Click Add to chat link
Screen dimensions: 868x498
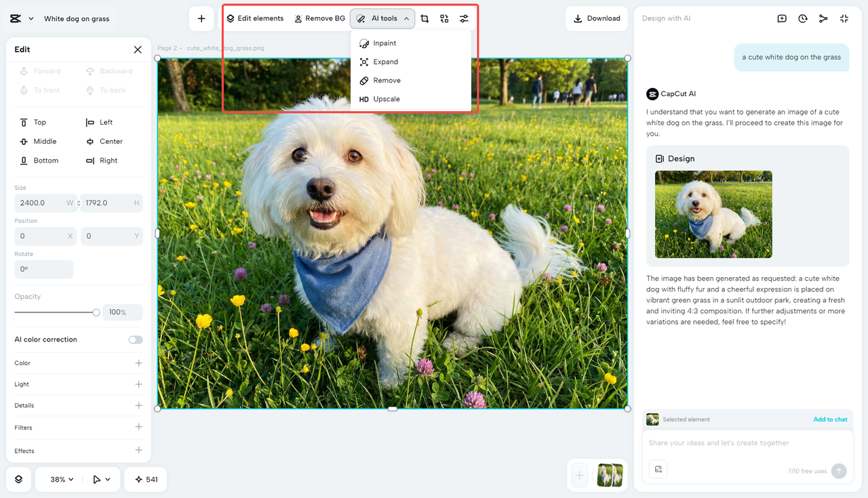(x=830, y=419)
